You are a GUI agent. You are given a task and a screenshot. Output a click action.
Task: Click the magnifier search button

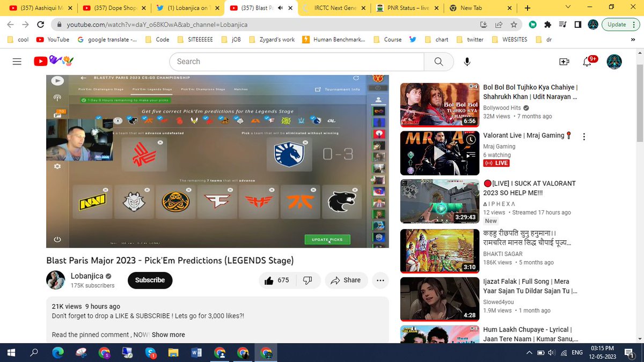tap(439, 62)
